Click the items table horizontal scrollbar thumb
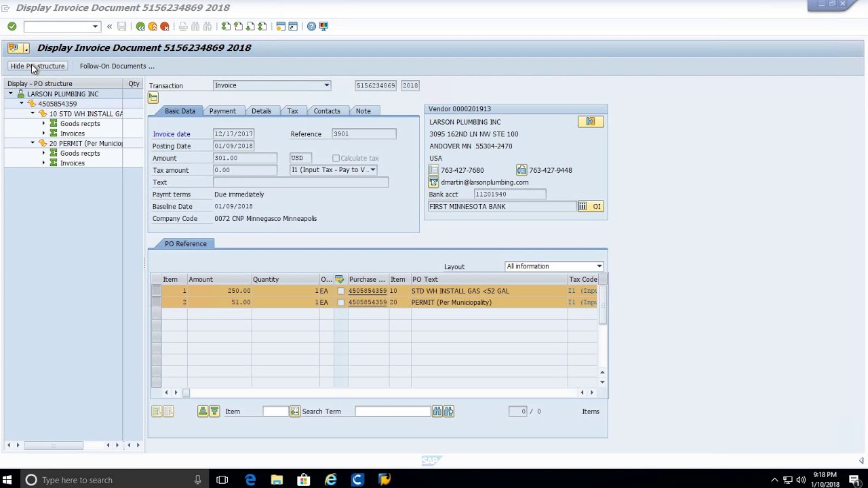 click(186, 392)
